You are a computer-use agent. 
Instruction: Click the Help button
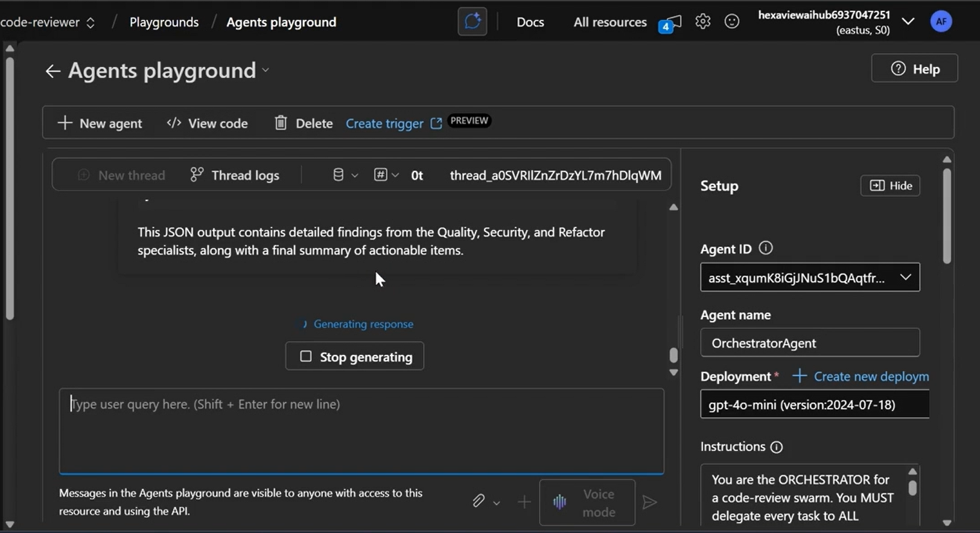pyautogui.click(x=914, y=68)
